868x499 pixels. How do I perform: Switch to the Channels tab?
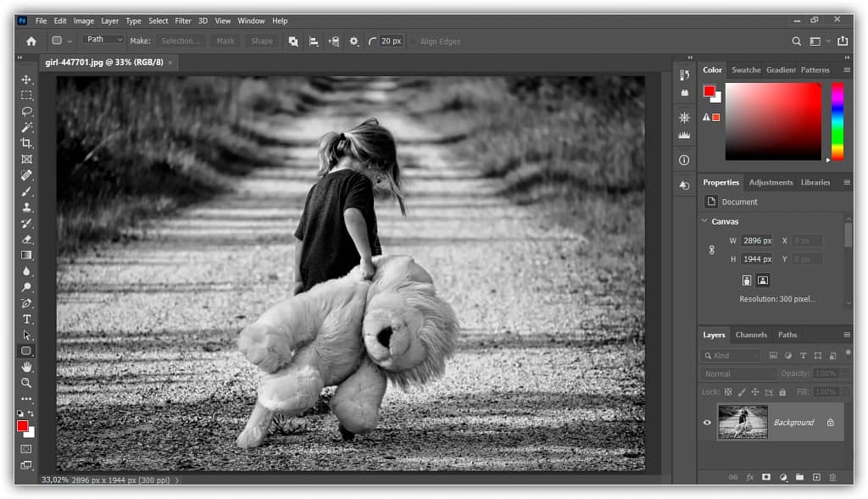(x=751, y=335)
